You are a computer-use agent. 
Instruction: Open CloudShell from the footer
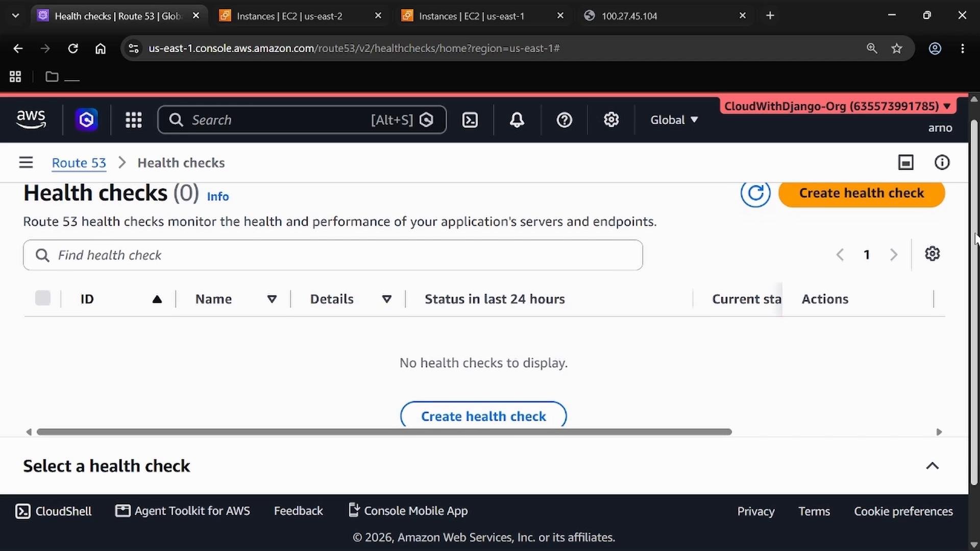click(54, 511)
